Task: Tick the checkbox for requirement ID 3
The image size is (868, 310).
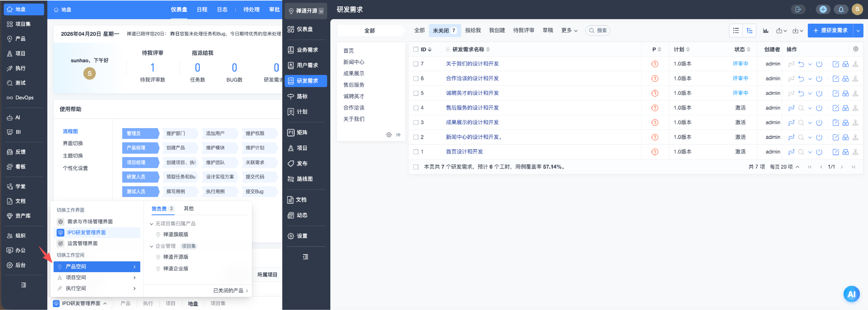Action: coord(416,123)
